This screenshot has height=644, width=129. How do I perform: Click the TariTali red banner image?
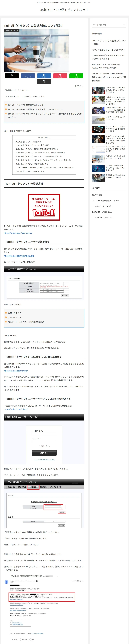tap(44, 207)
